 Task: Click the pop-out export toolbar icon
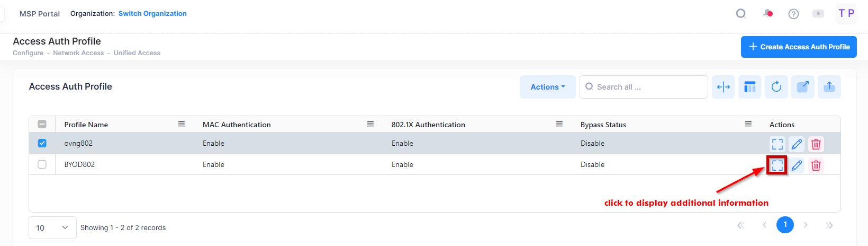click(x=802, y=87)
